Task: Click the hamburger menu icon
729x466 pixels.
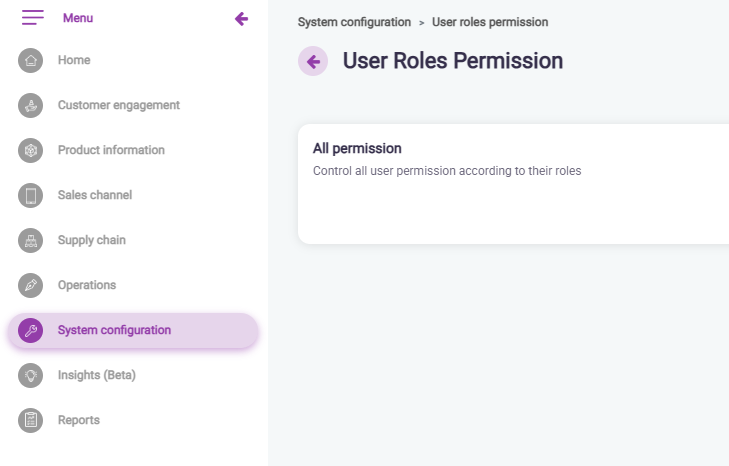Action: (x=33, y=18)
